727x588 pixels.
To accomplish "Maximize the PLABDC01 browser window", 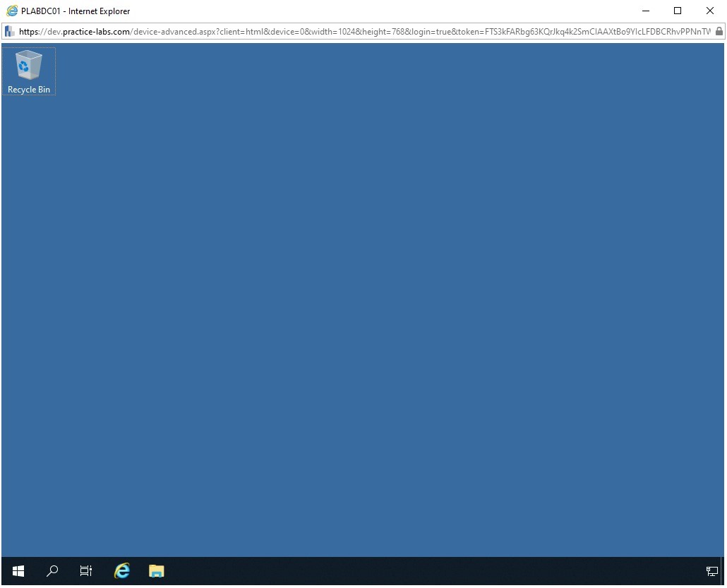I will pyautogui.click(x=678, y=11).
